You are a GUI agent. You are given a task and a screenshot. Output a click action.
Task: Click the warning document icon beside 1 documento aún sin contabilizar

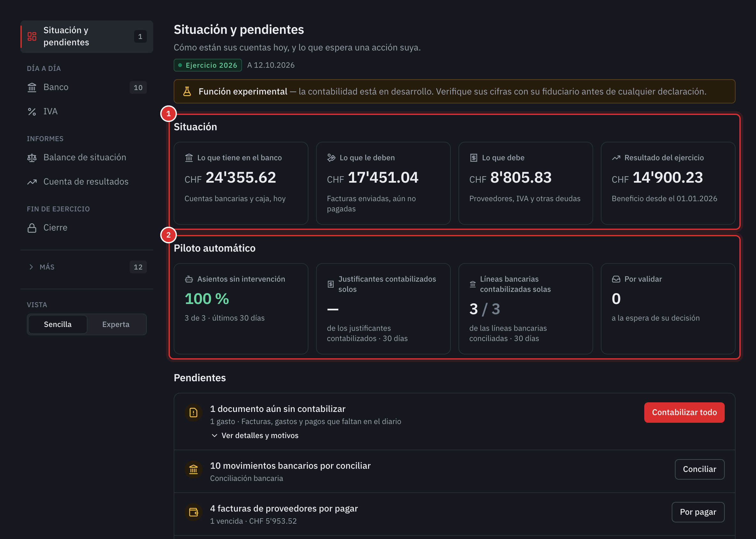click(193, 413)
